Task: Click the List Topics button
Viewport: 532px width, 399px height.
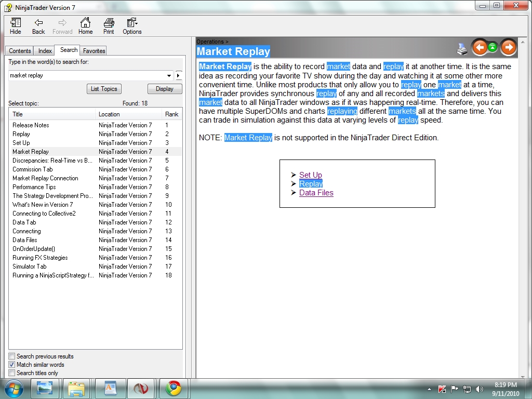Action: [104, 89]
